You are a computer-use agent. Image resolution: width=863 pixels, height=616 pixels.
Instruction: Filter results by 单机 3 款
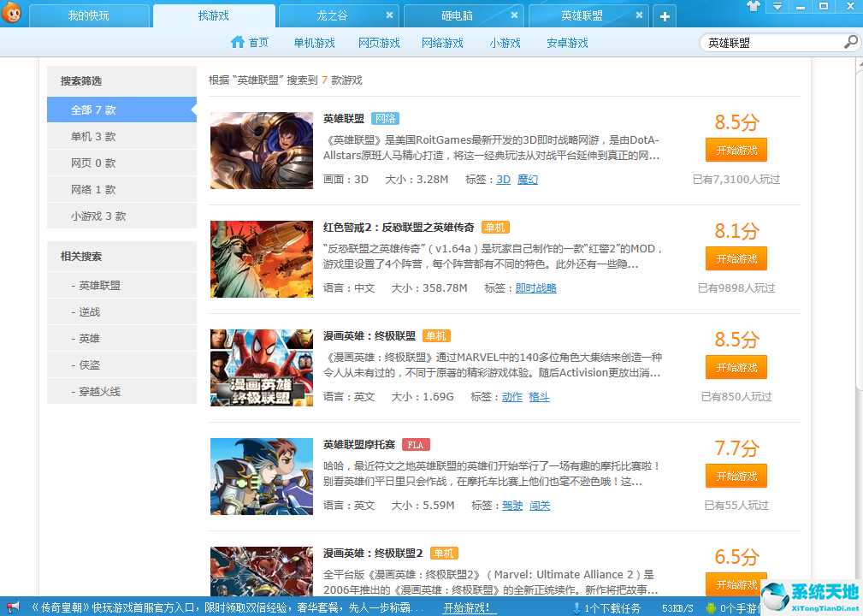(121, 136)
